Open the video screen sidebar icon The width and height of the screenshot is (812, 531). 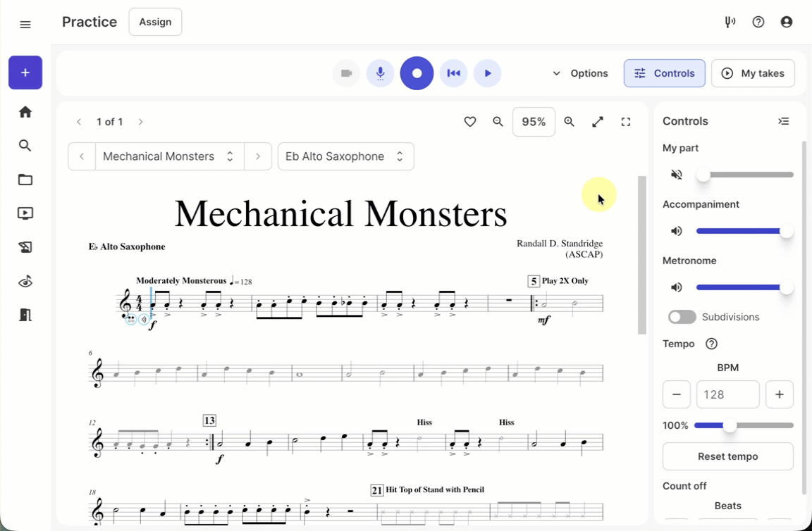click(25, 213)
